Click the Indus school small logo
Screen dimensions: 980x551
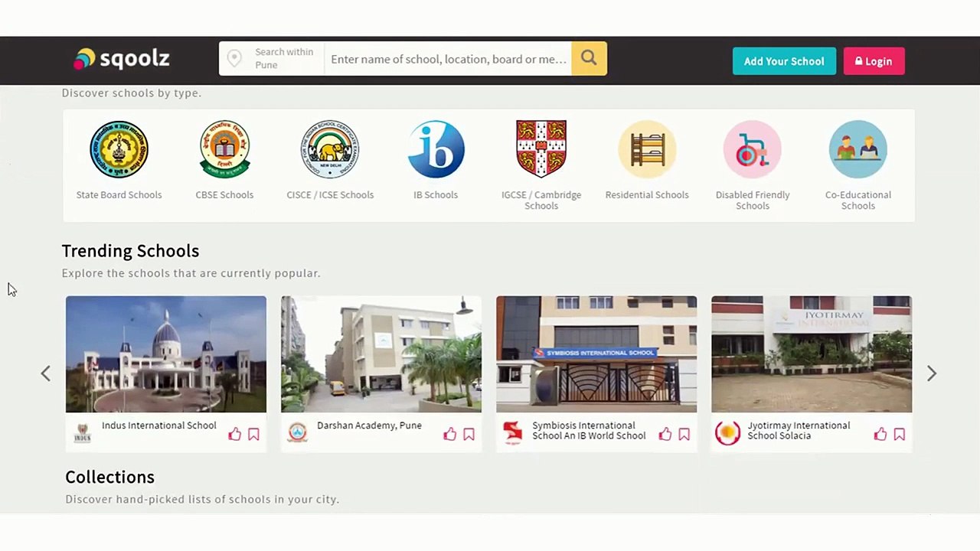point(82,433)
